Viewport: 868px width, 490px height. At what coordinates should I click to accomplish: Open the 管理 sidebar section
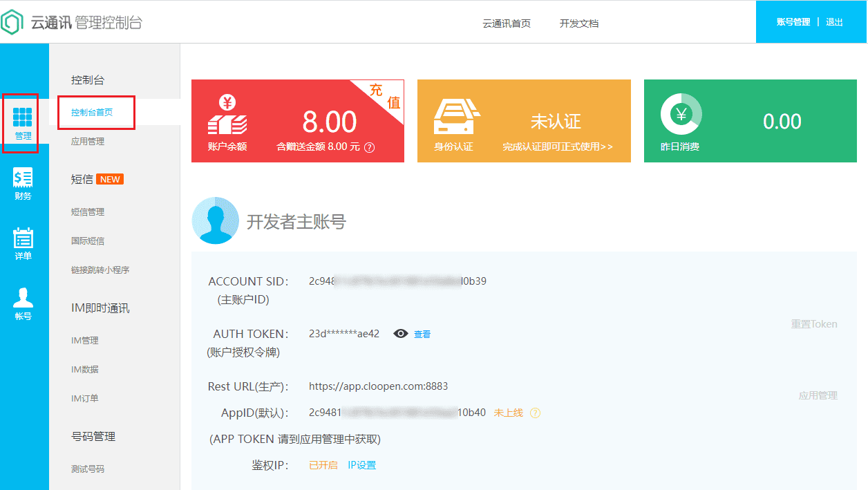23,124
